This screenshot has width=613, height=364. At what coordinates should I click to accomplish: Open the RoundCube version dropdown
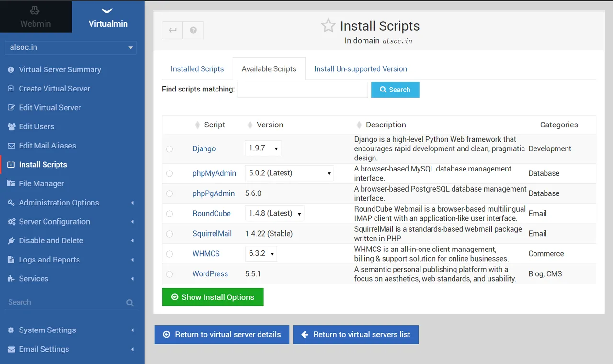click(x=274, y=214)
